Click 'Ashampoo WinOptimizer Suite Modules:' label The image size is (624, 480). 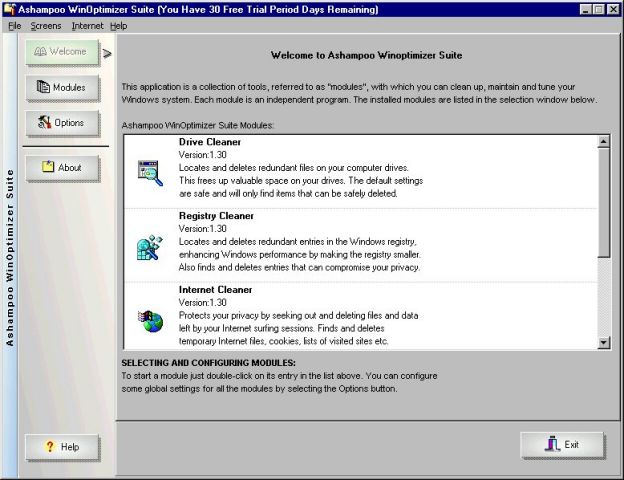(198, 125)
